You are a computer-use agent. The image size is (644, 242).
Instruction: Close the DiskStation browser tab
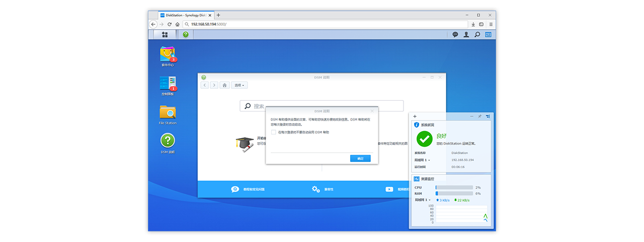[x=209, y=15]
